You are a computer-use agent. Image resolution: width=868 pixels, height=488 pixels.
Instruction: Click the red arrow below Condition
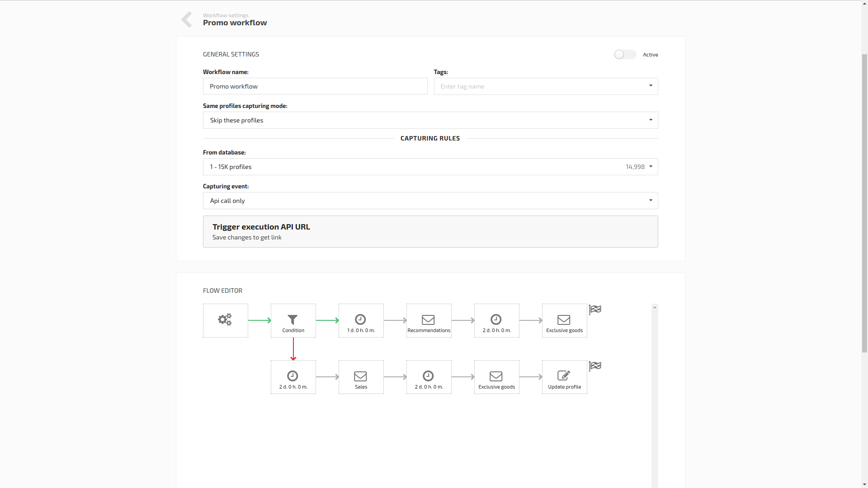(x=293, y=349)
